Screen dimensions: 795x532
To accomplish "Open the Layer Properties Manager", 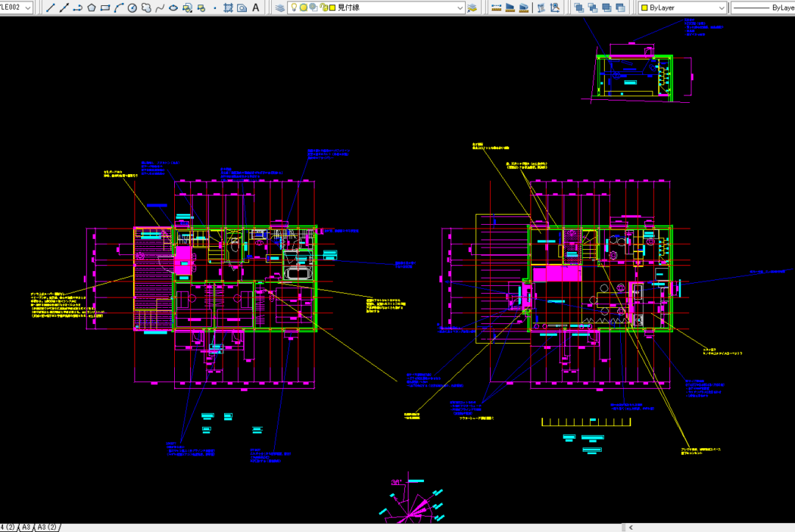I will coord(280,8).
